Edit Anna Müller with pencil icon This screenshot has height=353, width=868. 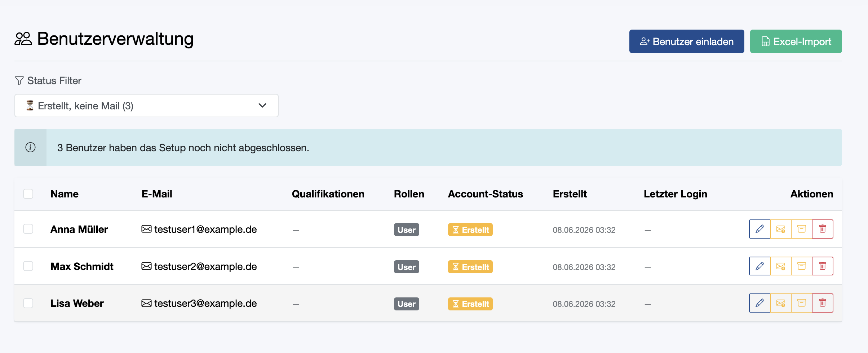pyautogui.click(x=759, y=229)
